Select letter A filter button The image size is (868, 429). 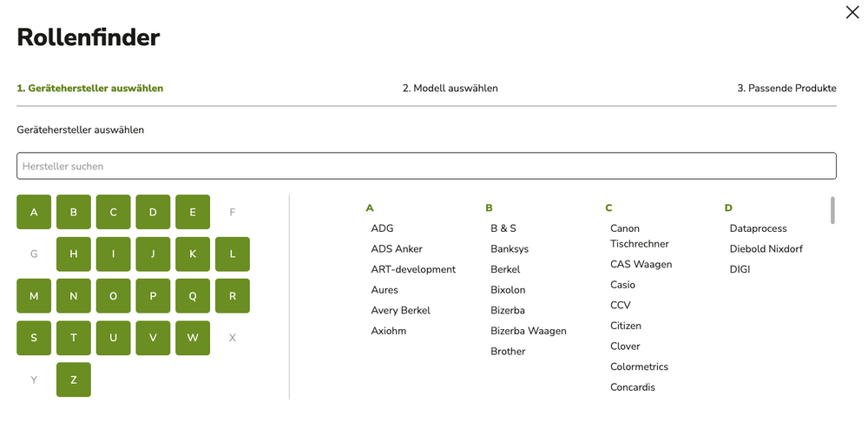(34, 212)
